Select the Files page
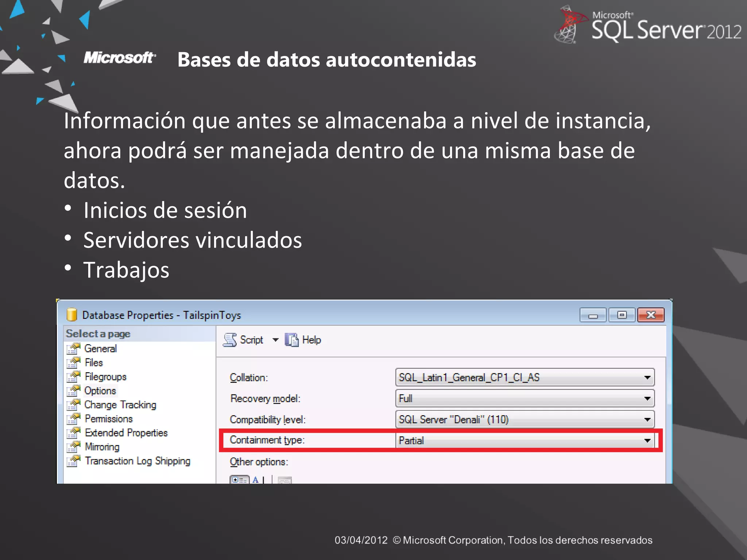 pos(94,363)
